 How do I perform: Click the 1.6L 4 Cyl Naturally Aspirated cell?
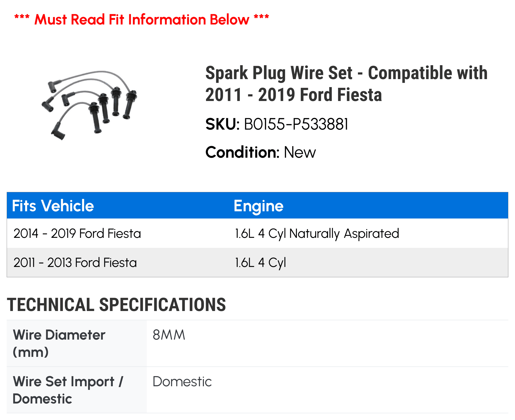click(317, 233)
